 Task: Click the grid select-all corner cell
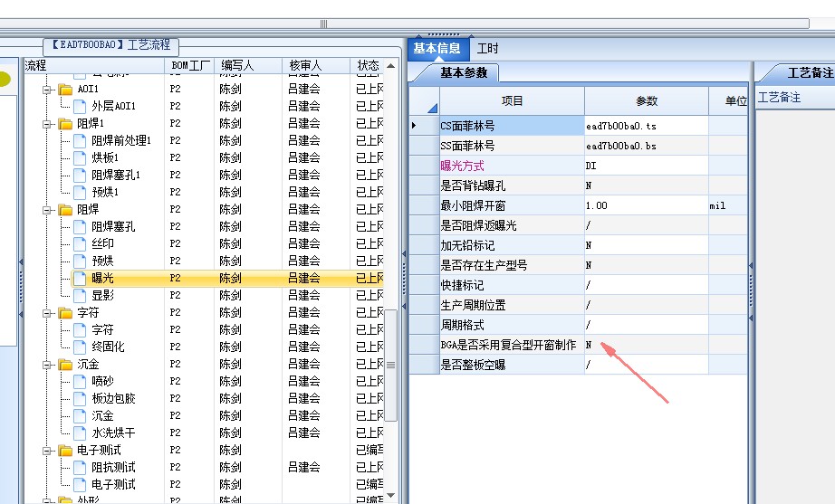(x=424, y=100)
